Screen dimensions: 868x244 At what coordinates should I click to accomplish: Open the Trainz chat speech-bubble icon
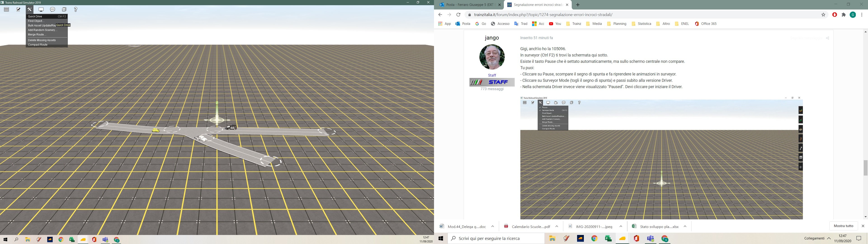[53, 9]
